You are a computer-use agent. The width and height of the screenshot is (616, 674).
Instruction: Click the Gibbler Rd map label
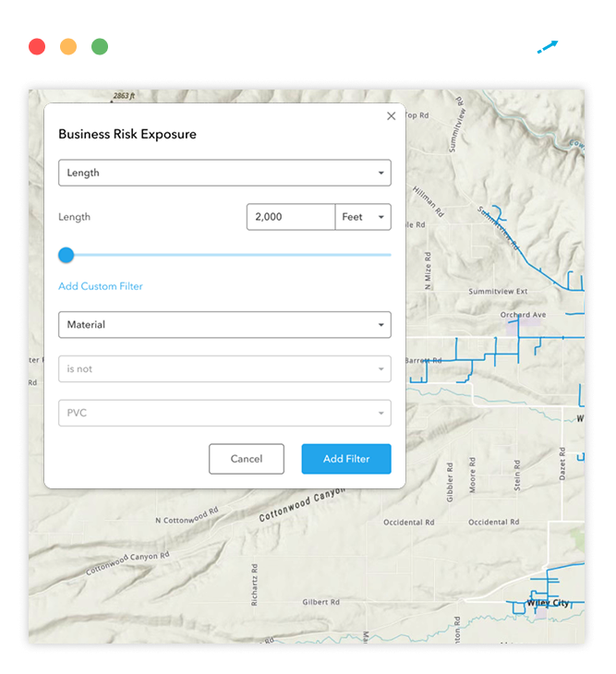pos(450,482)
